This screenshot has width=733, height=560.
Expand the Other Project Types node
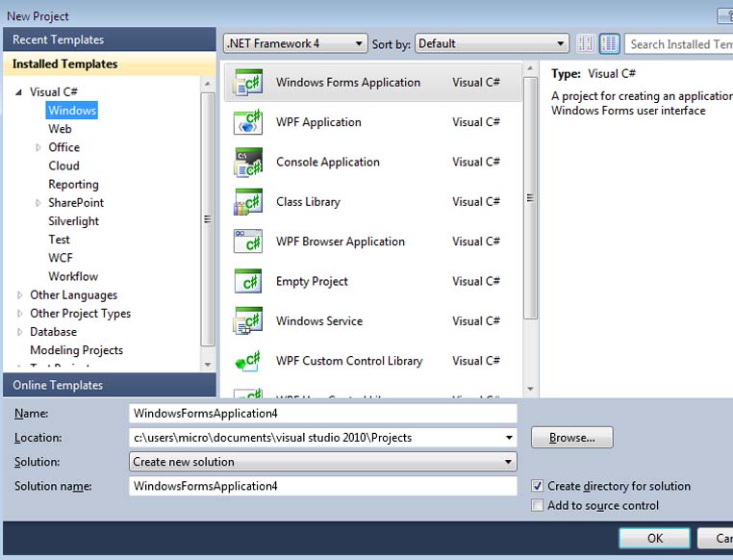click(19, 313)
